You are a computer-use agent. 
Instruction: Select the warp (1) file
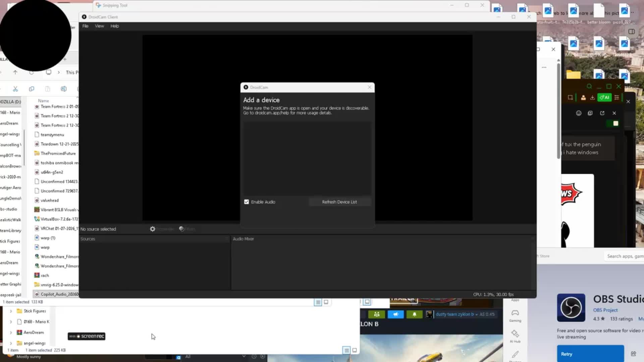[48, 238]
